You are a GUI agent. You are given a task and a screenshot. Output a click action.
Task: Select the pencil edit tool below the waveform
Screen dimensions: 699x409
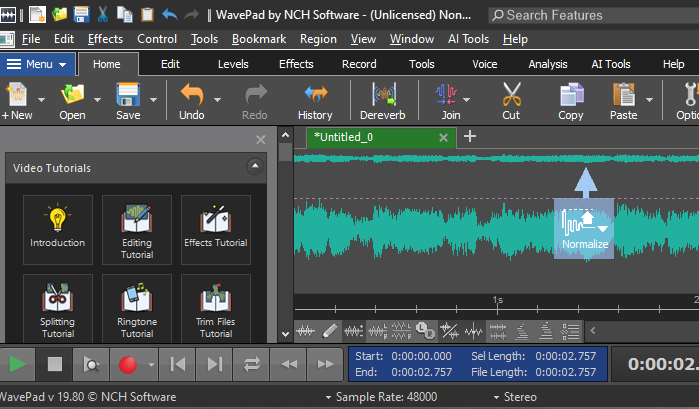331,330
